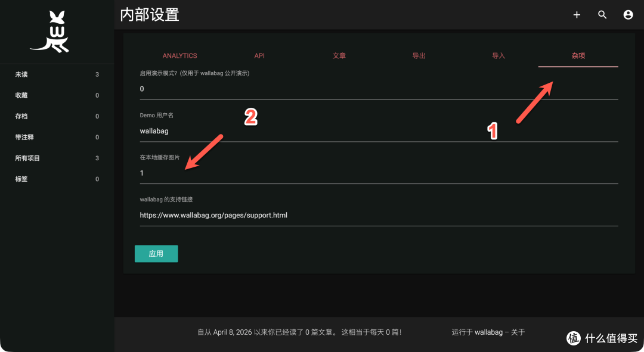Focus the Demo 用户名 field with wallabag

[379, 131]
